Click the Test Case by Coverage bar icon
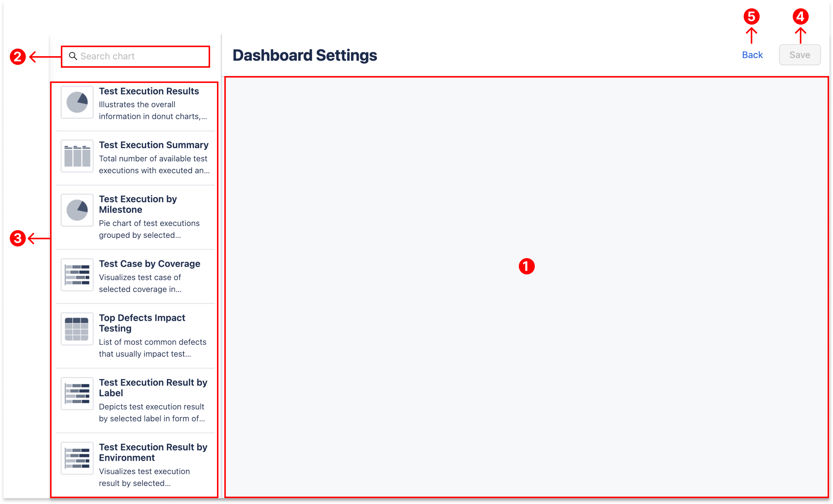833x504 pixels. pos(77,275)
